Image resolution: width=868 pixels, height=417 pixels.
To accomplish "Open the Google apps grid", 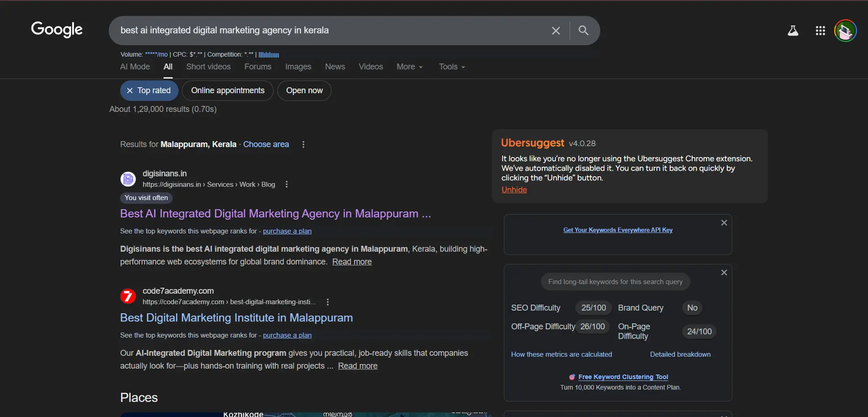I will pos(820,31).
